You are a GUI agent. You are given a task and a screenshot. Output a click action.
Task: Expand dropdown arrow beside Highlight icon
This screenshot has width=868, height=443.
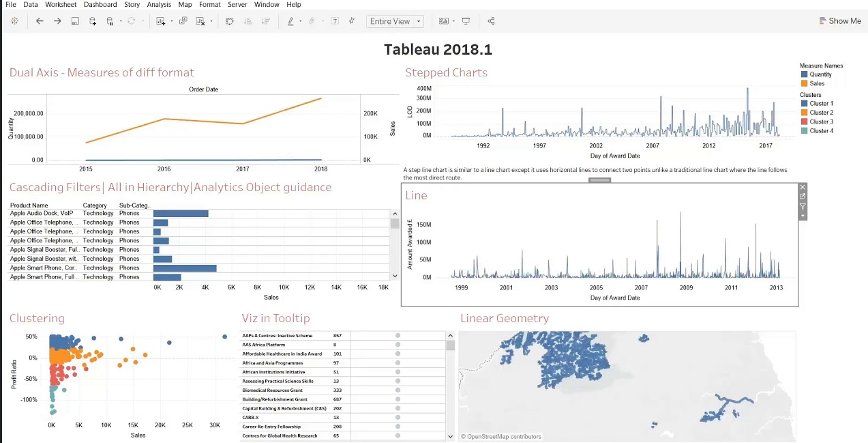(299, 22)
